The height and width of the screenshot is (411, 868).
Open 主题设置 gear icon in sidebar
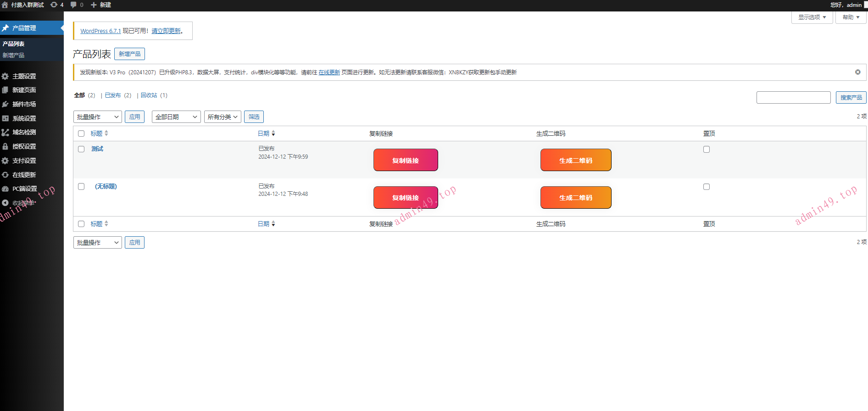6,76
